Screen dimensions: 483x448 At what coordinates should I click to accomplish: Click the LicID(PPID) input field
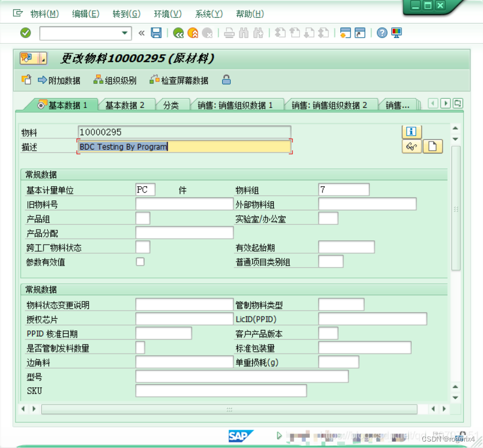(372, 319)
